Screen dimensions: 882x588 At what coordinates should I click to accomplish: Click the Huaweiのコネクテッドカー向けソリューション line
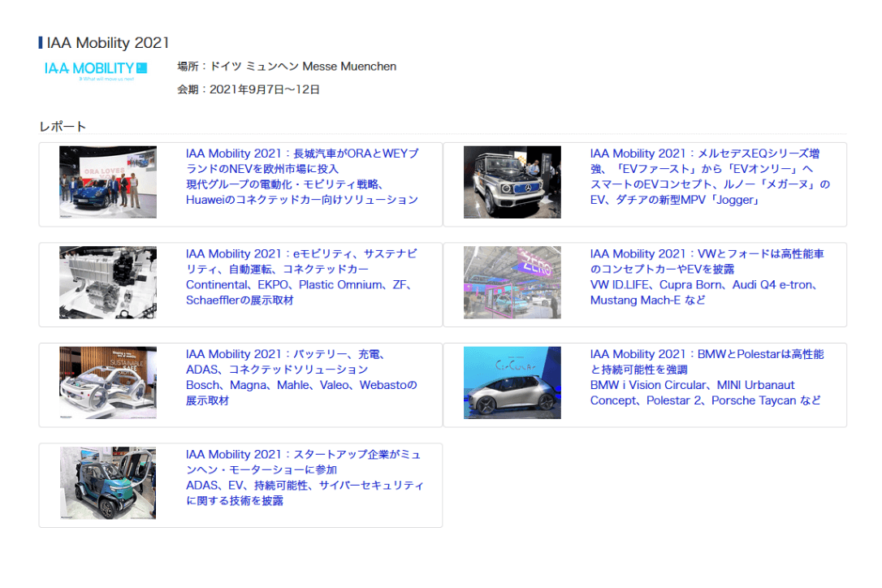(x=301, y=200)
